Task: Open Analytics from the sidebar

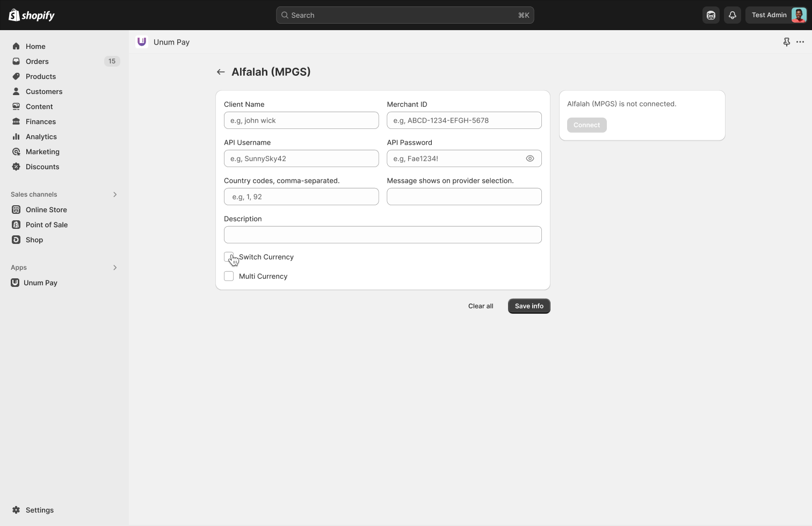Action: click(41, 136)
